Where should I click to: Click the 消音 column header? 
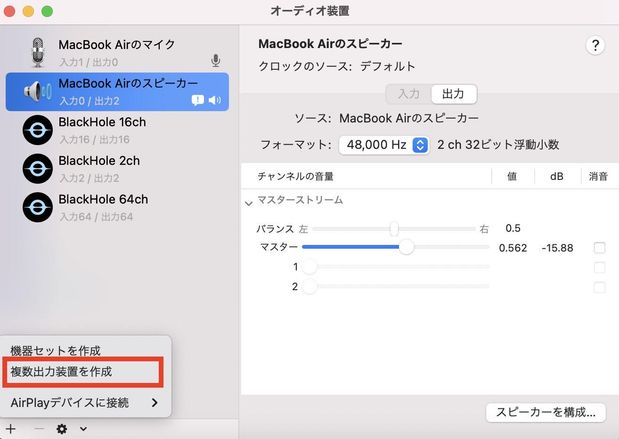click(x=598, y=176)
